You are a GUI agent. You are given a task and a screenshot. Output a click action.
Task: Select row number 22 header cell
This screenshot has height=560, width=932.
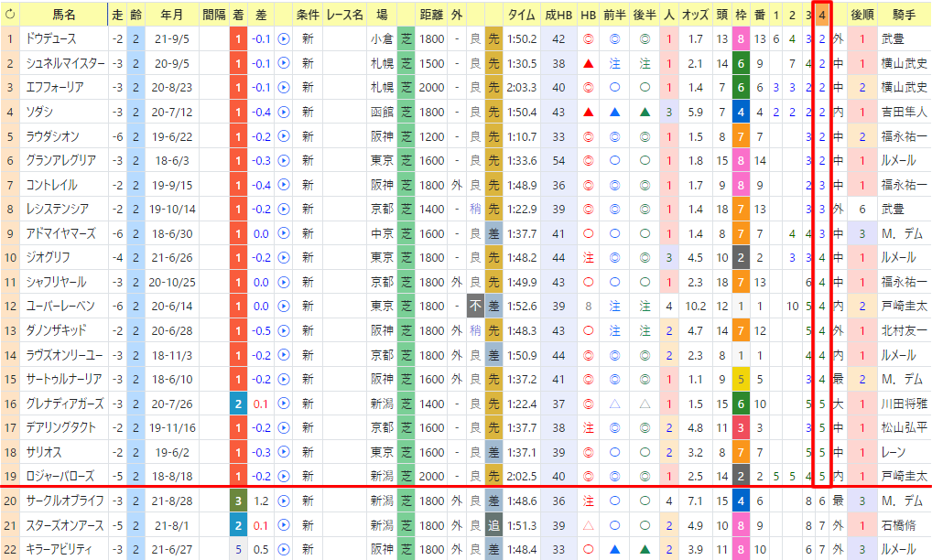coord(9,549)
